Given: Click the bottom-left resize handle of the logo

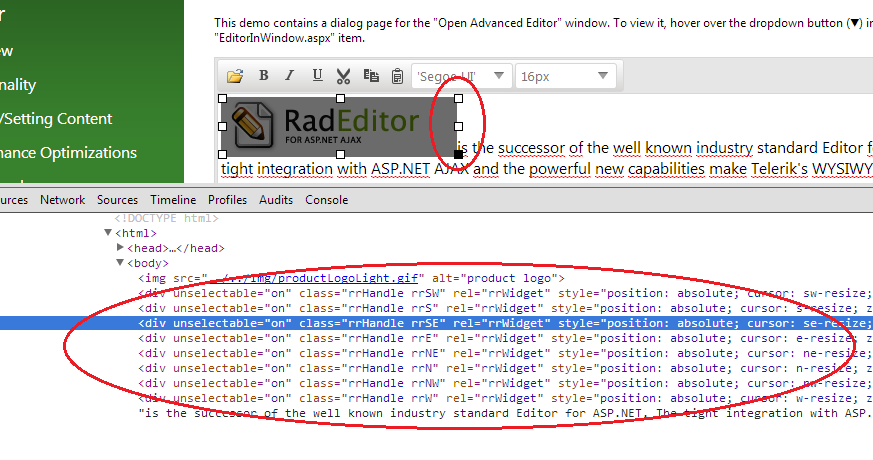Looking at the screenshot, I should [x=222, y=154].
